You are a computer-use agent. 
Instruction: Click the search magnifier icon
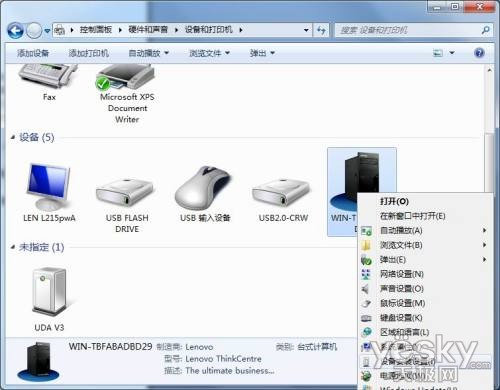(486, 30)
